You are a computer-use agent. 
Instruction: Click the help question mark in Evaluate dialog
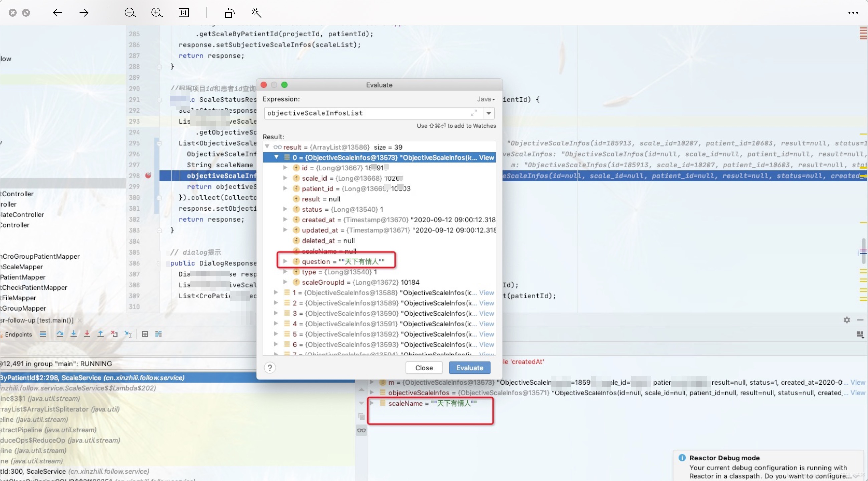pyautogui.click(x=270, y=368)
